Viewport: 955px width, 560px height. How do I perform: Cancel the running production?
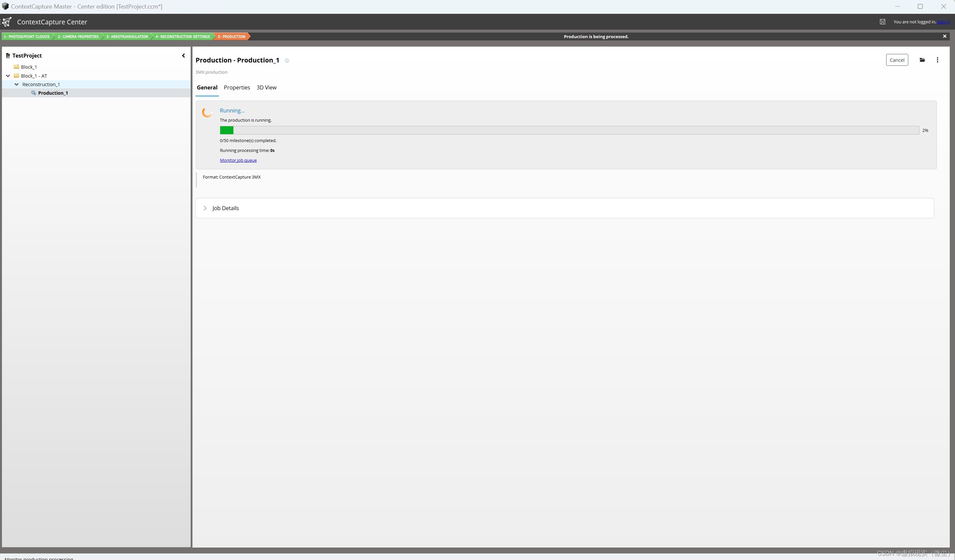tap(897, 60)
